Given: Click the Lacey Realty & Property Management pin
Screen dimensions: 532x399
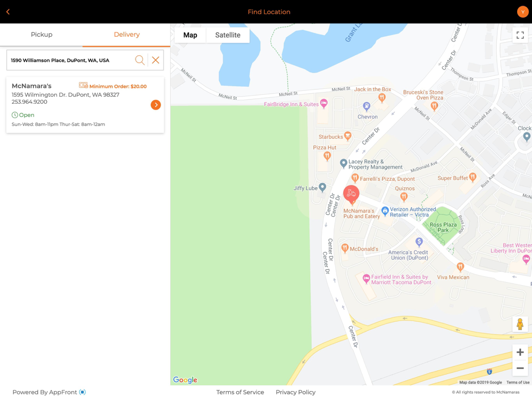Looking at the screenshot, I should coord(343,163).
